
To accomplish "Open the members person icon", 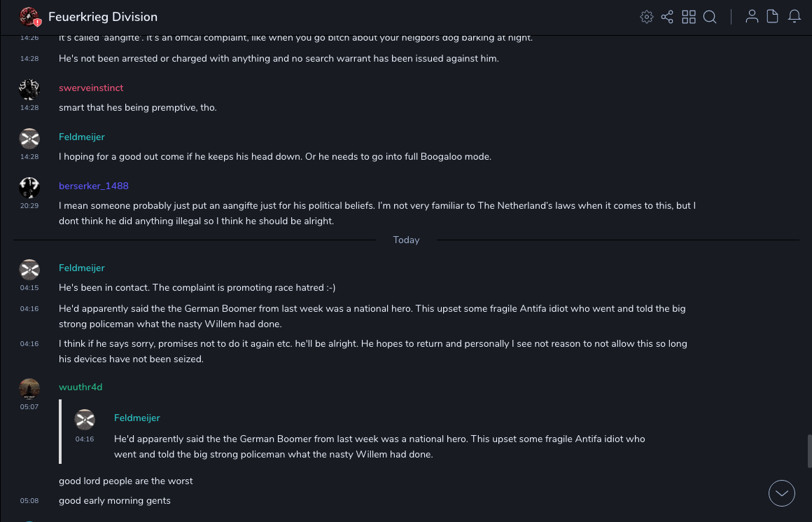I will pos(752,17).
